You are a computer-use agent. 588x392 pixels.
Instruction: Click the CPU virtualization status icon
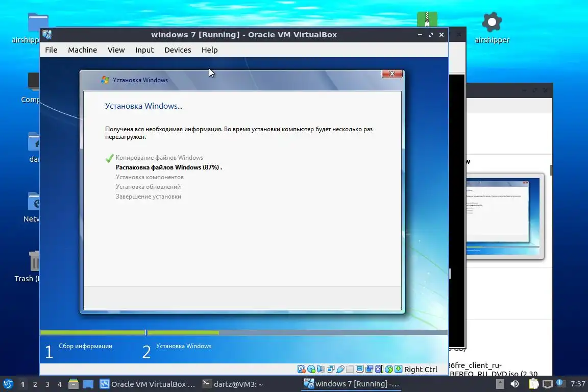[x=379, y=369]
